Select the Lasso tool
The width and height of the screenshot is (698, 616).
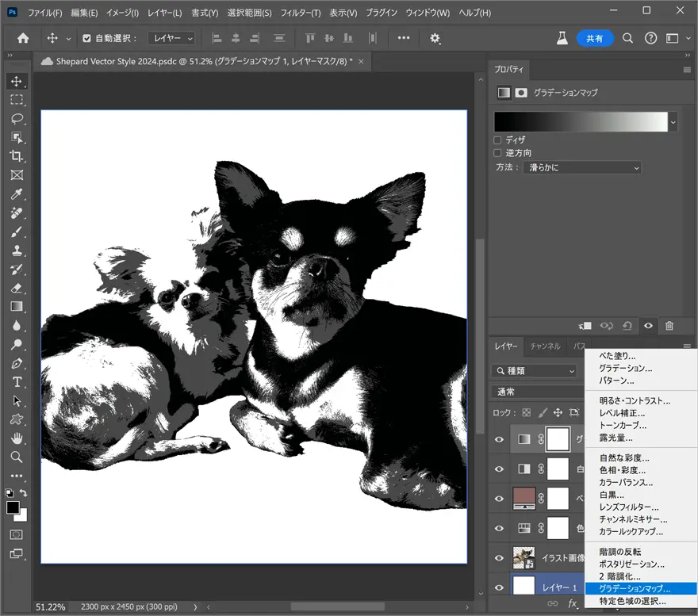(x=17, y=119)
